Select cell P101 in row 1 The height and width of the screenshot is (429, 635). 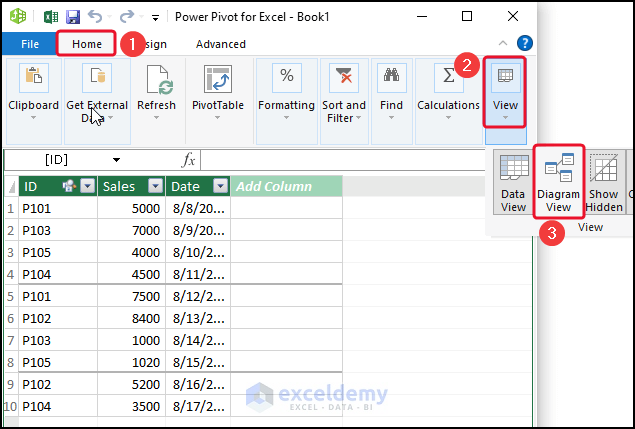[58, 208]
